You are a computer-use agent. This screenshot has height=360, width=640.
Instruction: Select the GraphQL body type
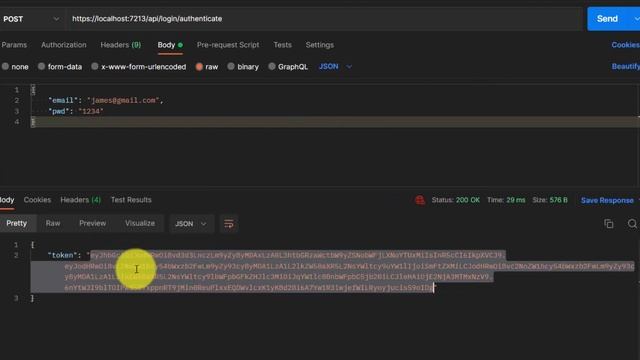[288, 67]
